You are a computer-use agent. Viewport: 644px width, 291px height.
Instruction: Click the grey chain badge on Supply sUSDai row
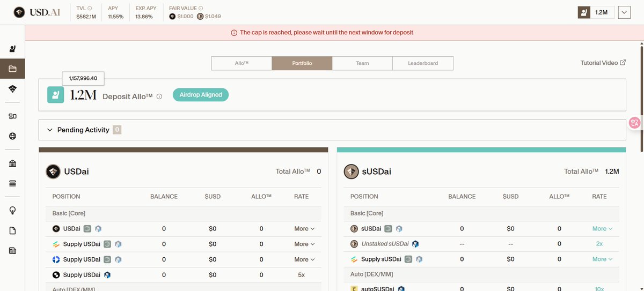pyautogui.click(x=409, y=259)
